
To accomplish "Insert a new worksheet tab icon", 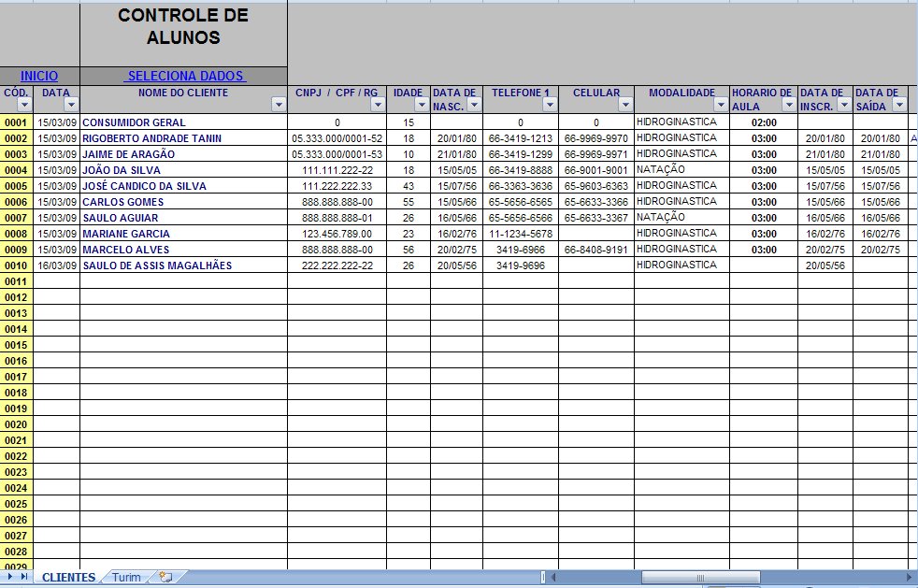I will pos(166,578).
